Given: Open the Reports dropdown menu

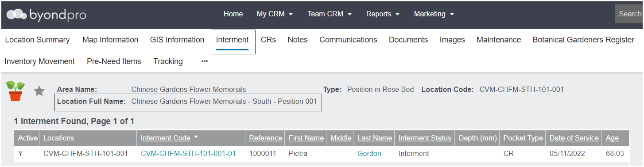Looking at the screenshot, I should [x=383, y=14].
